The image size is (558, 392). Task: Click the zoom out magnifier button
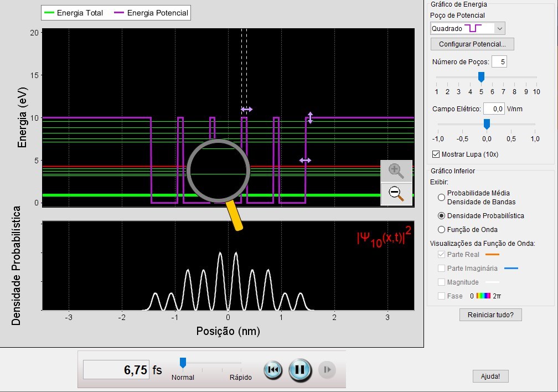[396, 193]
